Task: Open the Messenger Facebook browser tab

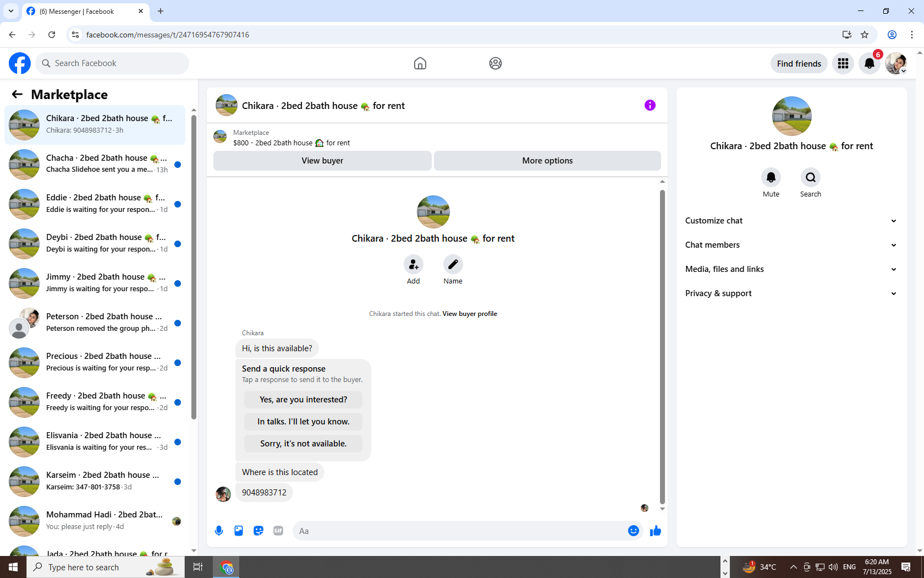Action: point(85,11)
